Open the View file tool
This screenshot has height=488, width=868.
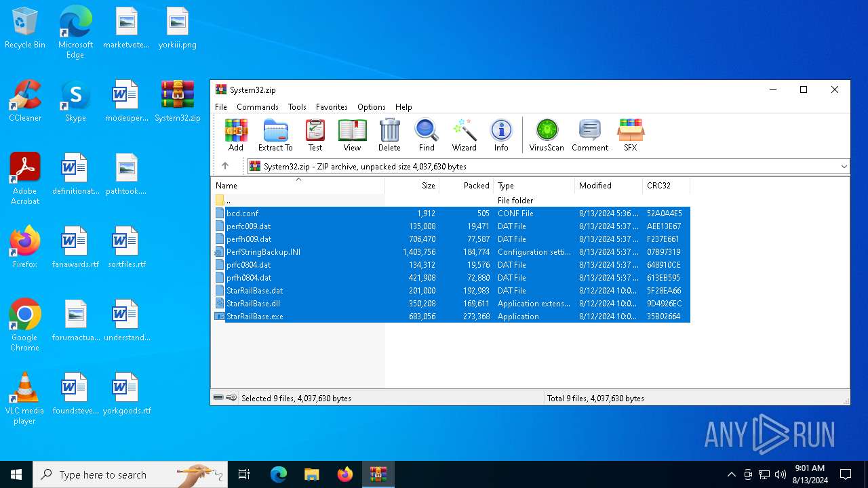coord(352,135)
